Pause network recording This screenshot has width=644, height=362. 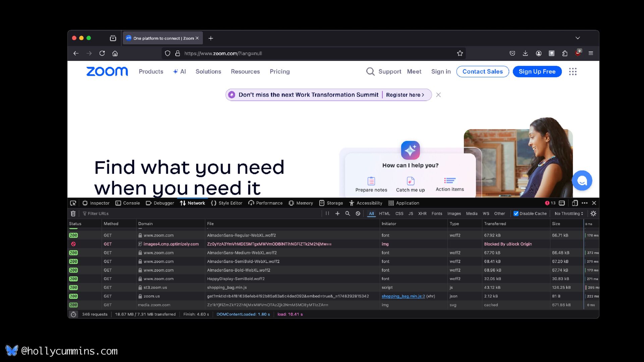click(x=327, y=214)
